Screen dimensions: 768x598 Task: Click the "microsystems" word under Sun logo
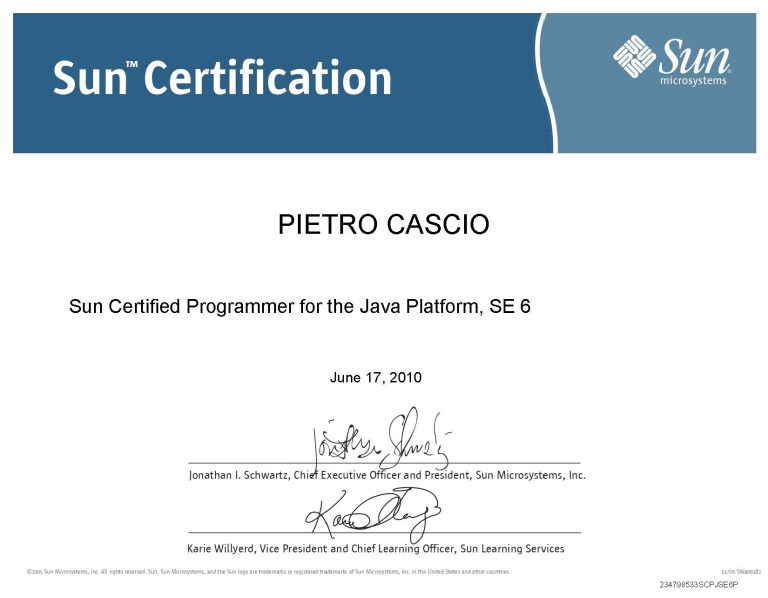click(x=693, y=81)
